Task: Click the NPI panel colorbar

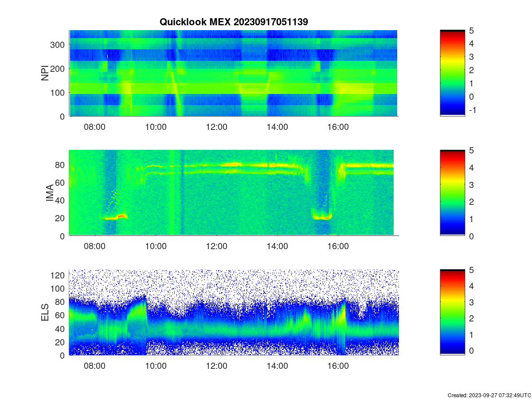Action: click(452, 73)
